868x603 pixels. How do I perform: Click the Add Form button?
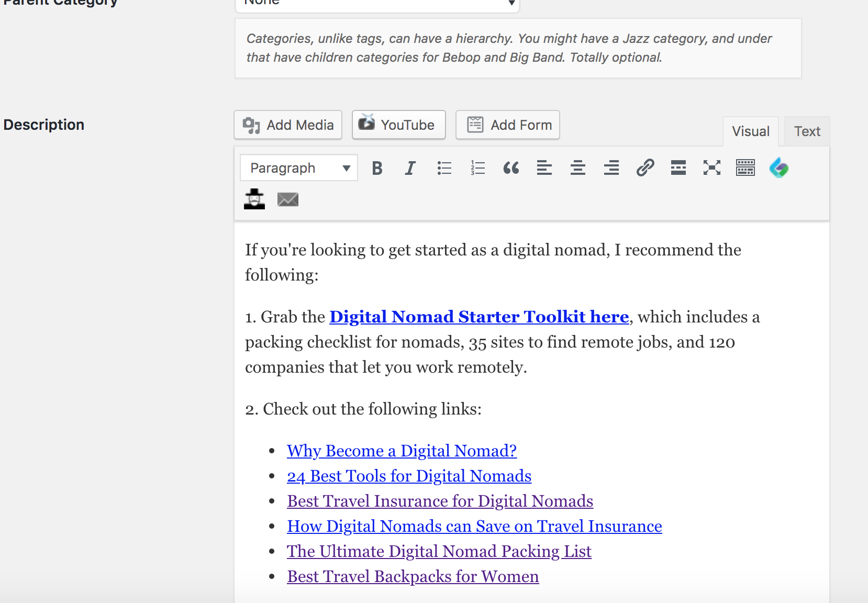(508, 125)
